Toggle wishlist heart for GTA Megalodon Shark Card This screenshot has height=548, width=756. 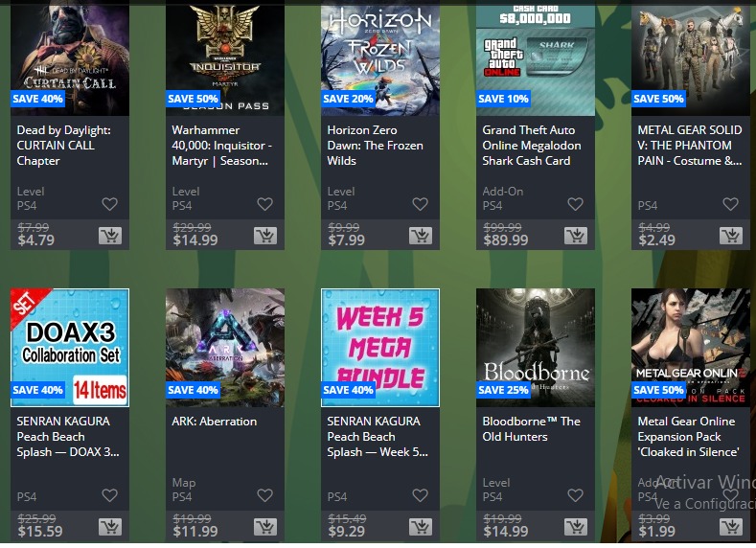click(x=576, y=204)
